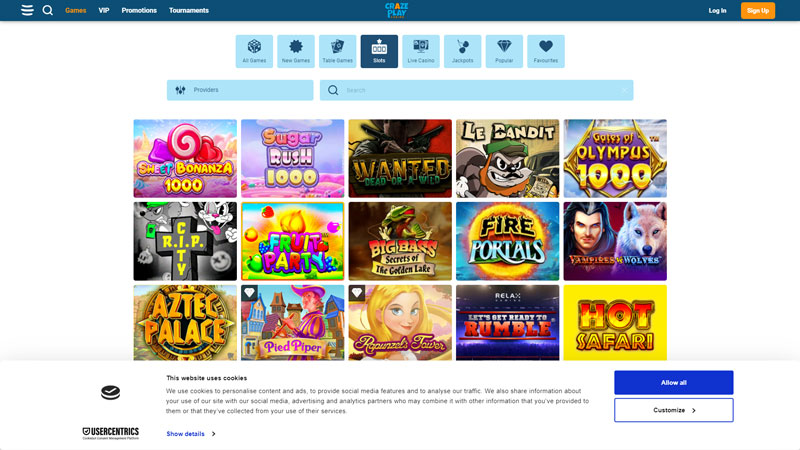Open Fruit Party game
This screenshot has height=450, width=800.
[x=292, y=241]
